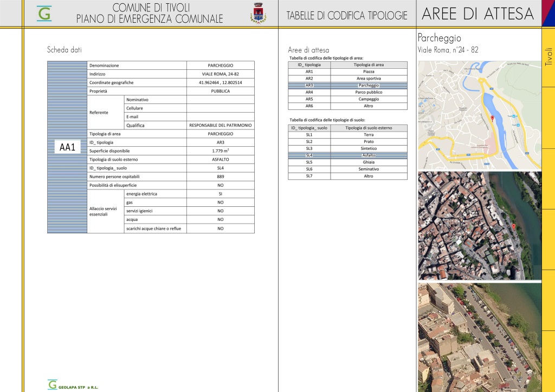Click the 'AREE DI ATTESA' page title

click(478, 14)
